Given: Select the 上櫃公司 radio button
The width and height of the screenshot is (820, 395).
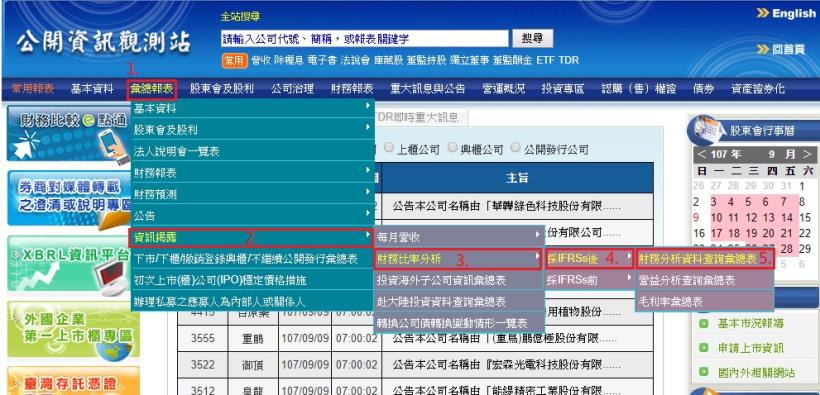Looking at the screenshot, I should pos(389,148).
